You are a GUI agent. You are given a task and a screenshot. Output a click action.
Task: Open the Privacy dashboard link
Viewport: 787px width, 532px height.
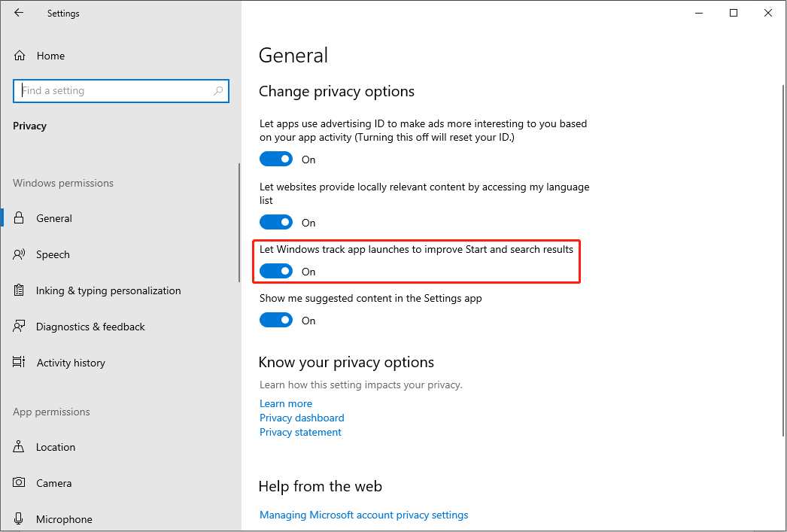click(x=302, y=418)
